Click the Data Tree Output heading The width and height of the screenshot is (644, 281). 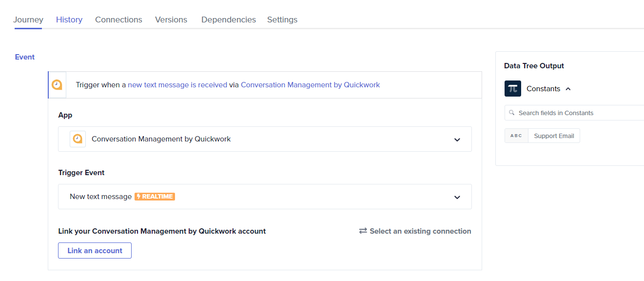click(x=534, y=66)
